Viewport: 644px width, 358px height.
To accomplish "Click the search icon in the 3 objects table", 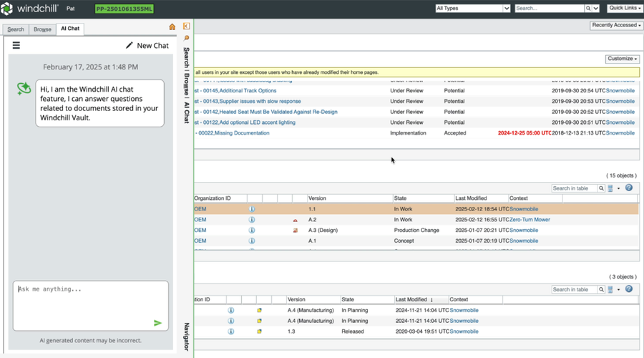I will [x=602, y=290].
